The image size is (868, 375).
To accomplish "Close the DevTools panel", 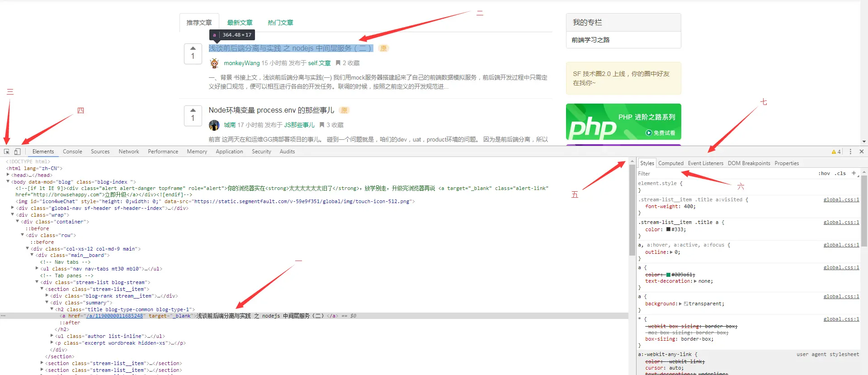I will coord(862,152).
